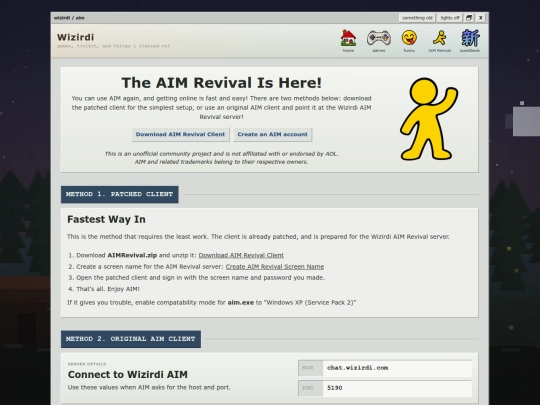Click the Method 2. Original AIM Client heading

(131, 339)
